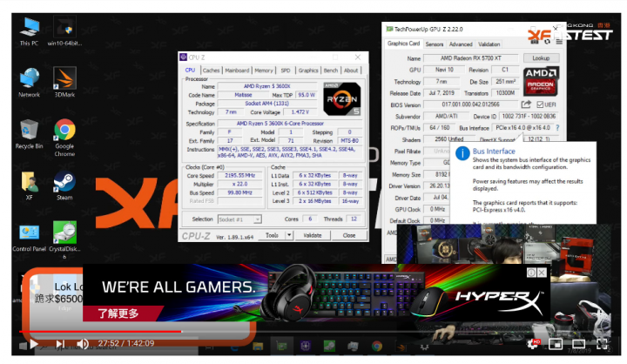Screen dimensions: 627x364
Task: Click the Core Speed value 2195.55 MHz
Action: pos(239,175)
